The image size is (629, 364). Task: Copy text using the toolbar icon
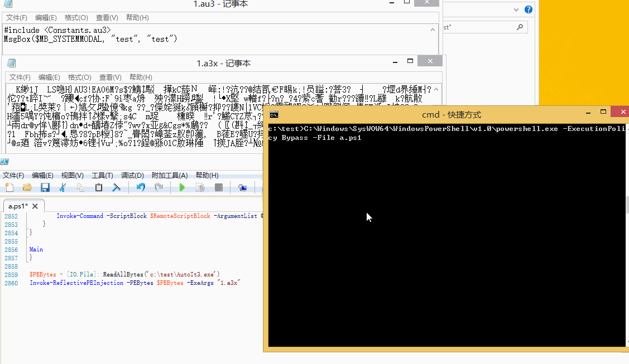(x=81, y=187)
